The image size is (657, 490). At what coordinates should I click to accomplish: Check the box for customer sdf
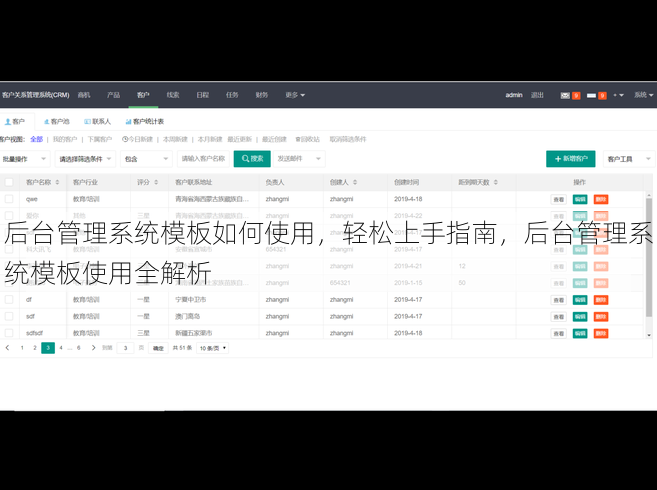9,316
